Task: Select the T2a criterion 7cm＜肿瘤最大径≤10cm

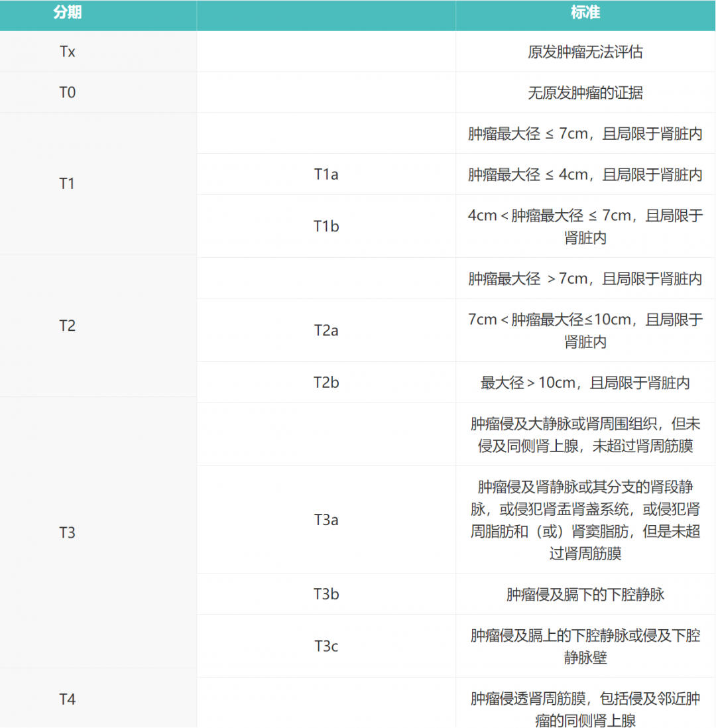Action: click(x=585, y=331)
